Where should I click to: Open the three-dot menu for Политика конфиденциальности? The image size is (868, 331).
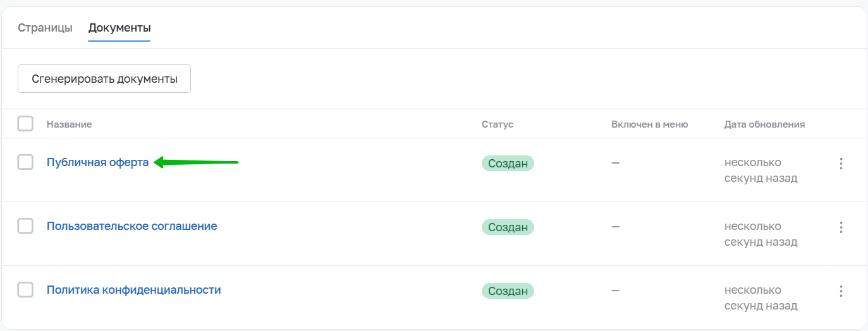tap(841, 291)
